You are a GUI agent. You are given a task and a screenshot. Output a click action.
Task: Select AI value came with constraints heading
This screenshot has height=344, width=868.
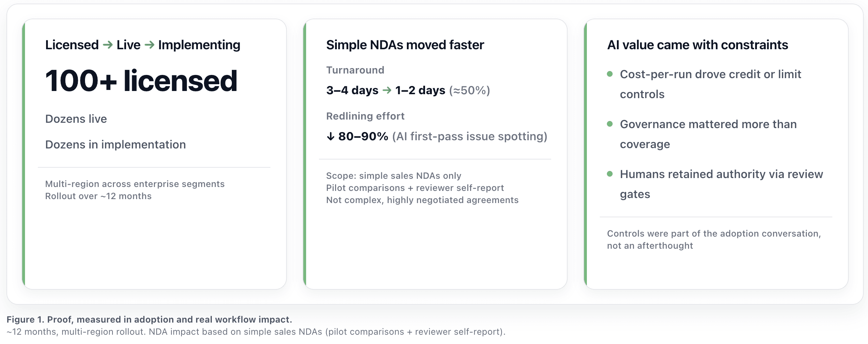(x=697, y=45)
